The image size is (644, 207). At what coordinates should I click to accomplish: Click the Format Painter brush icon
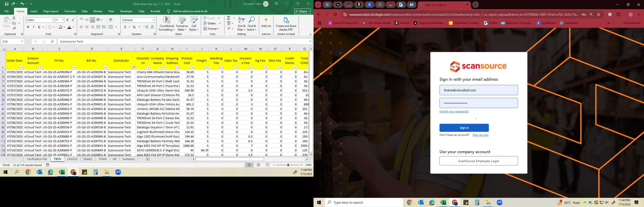point(14,28)
